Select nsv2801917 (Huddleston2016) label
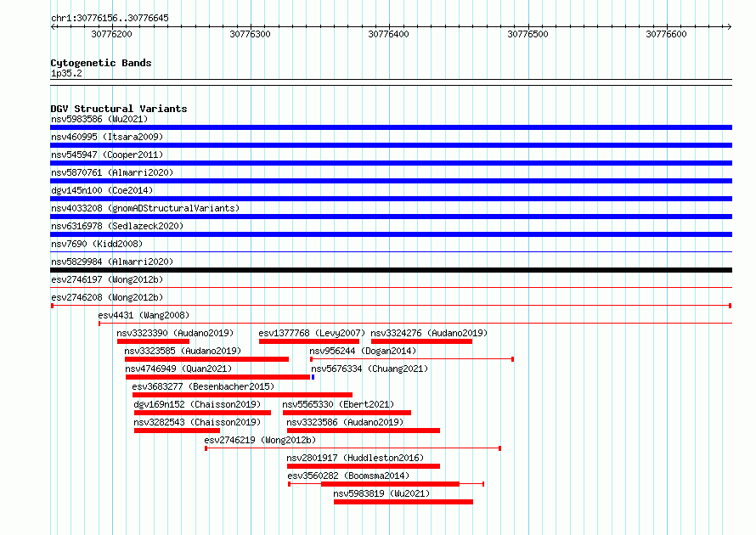Screen dimensions: 756x535 355,458
